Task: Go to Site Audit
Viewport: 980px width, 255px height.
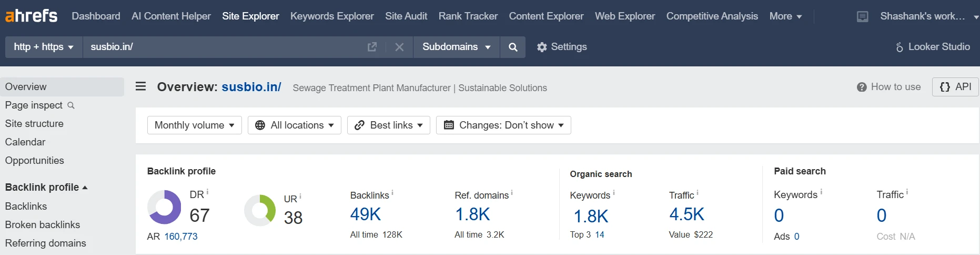Action: (x=406, y=16)
